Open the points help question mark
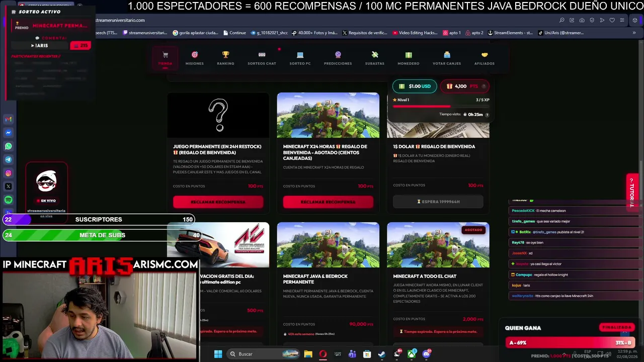The height and width of the screenshot is (362, 644). [x=484, y=86]
